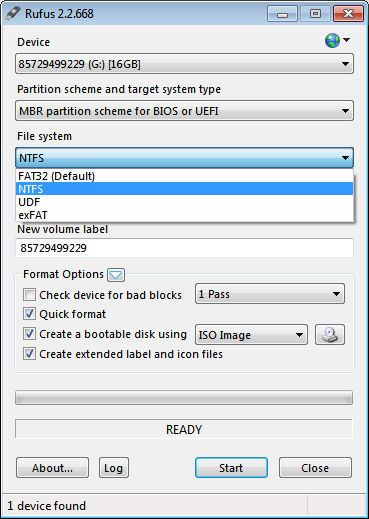Viewport: 369px width, 519px height.
Task: Click the '1 device found' status text
Action: 46,506
